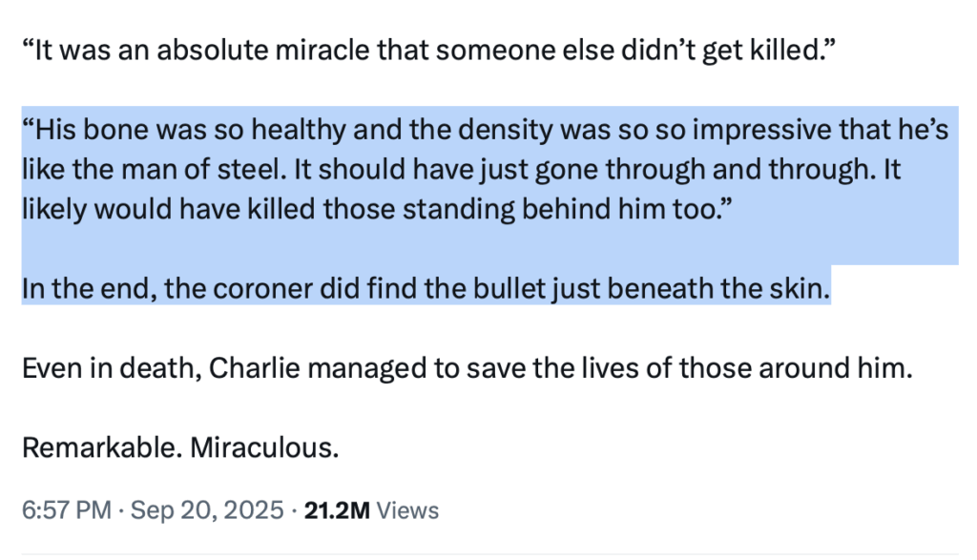Viewport: 977px width, 560px height.
Task: Click the 21.2M view count
Action: click(337, 510)
